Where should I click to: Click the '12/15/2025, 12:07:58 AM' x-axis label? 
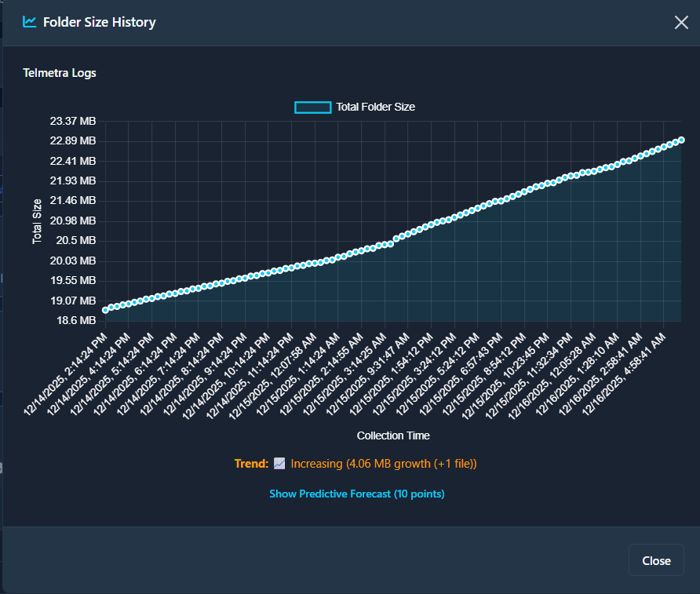pos(272,376)
